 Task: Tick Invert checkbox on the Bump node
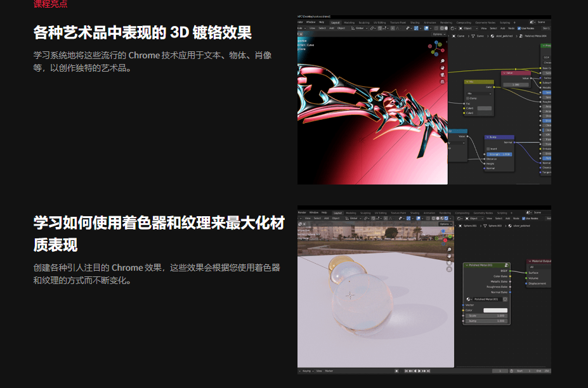(x=488, y=149)
